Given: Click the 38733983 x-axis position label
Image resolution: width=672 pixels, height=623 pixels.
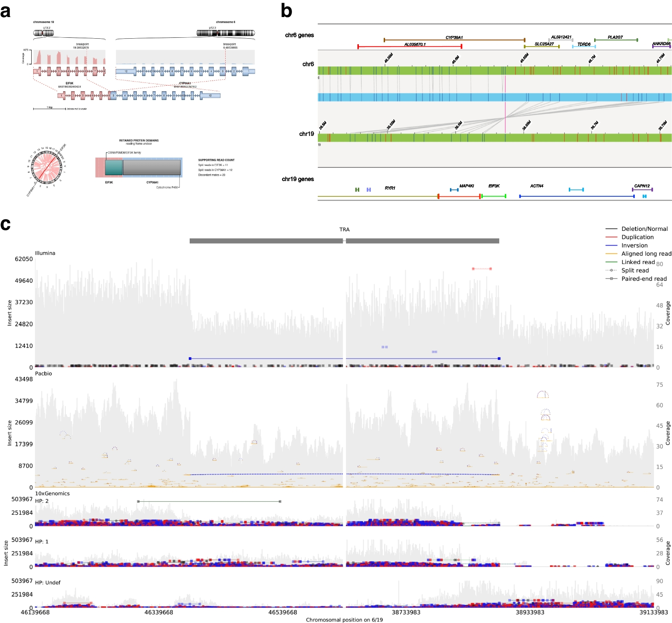Looking at the screenshot, I should pyautogui.click(x=406, y=612).
